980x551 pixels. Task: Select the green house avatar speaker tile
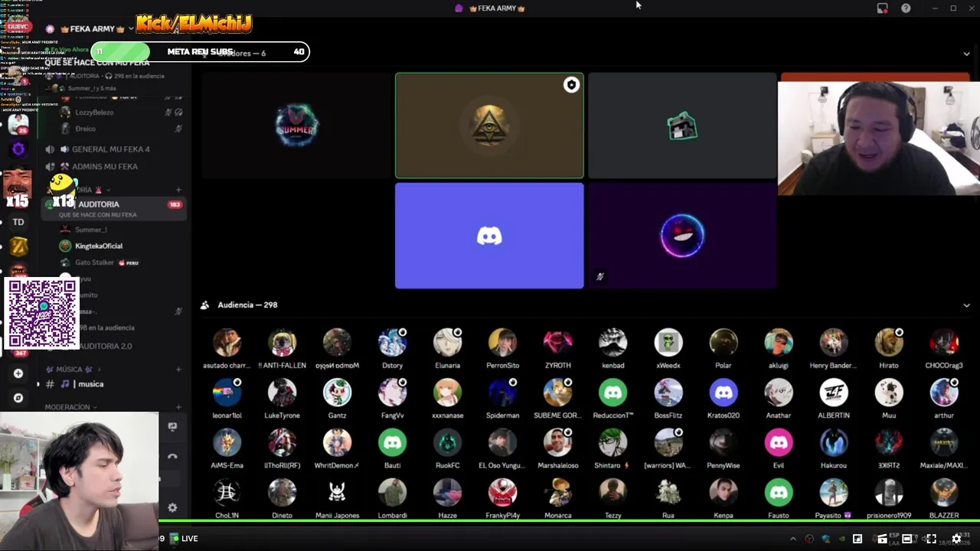pos(682,126)
